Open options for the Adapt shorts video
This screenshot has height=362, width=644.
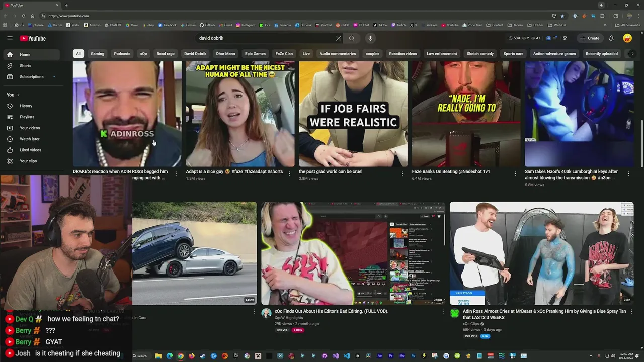tap(289, 174)
